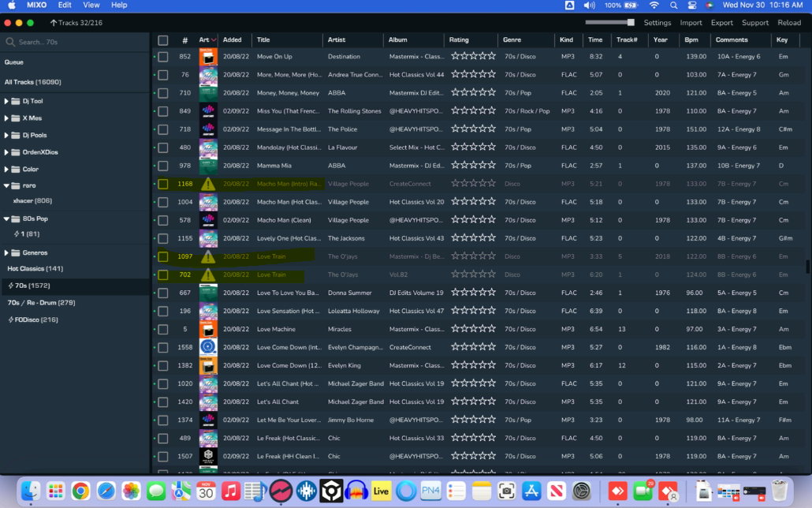Image resolution: width=812 pixels, height=508 pixels.
Task: Check the box for track 852
Action: [x=163, y=57]
